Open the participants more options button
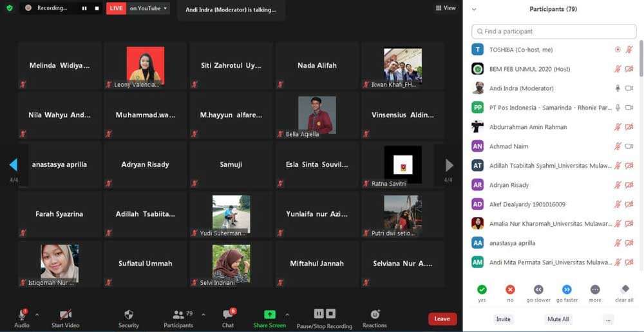The width and height of the screenshot is (644, 332). [x=609, y=319]
